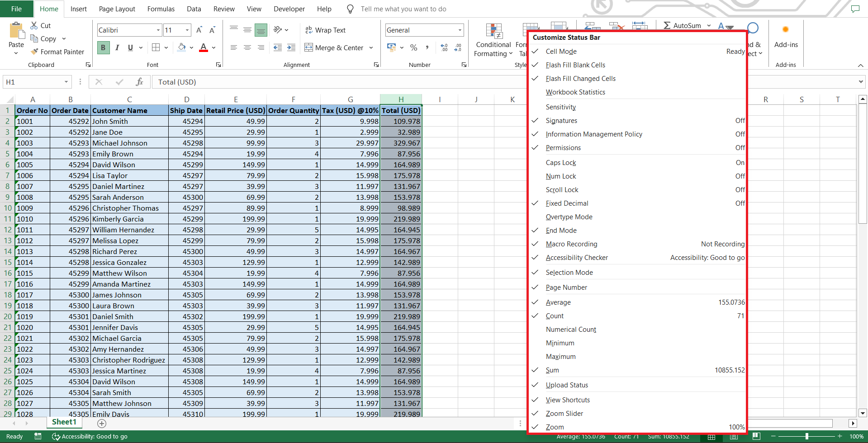The image size is (868, 443).
Task: Click the Add-ins orange icon
Action: [x=786, y=29]
